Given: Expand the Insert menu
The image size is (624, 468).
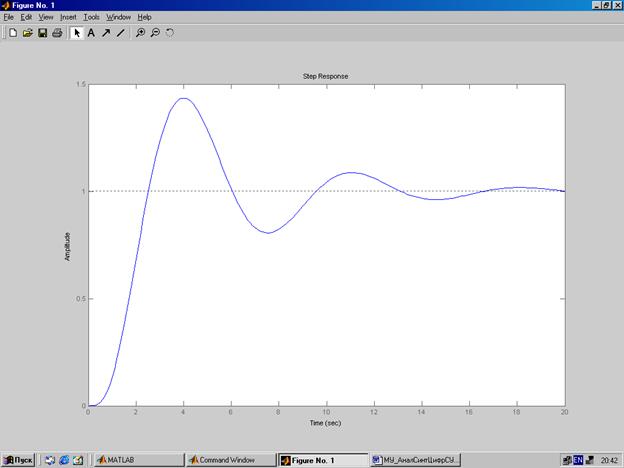Looking at the screenshot, I should click(x=68, y=17).
